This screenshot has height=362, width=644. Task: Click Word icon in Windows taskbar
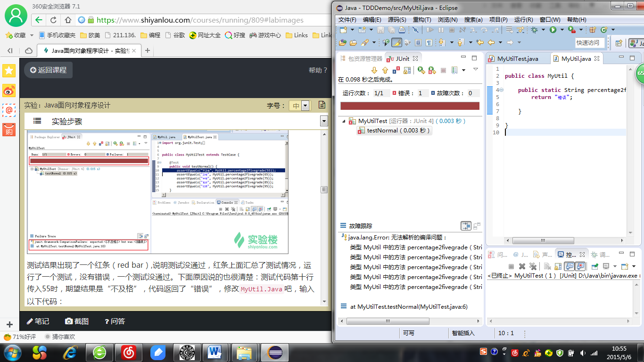pos(215,352)
